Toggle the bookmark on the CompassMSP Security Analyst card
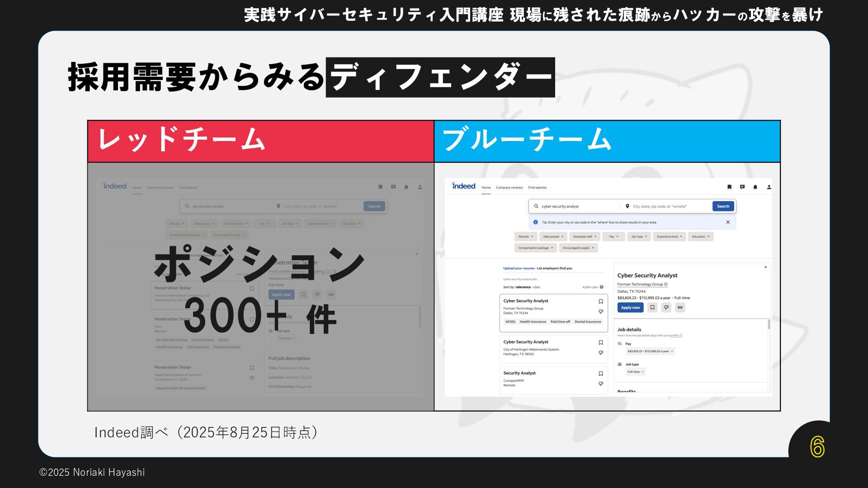Image resolution: width=868 pixels, height=488 pixels. [601, 374]
